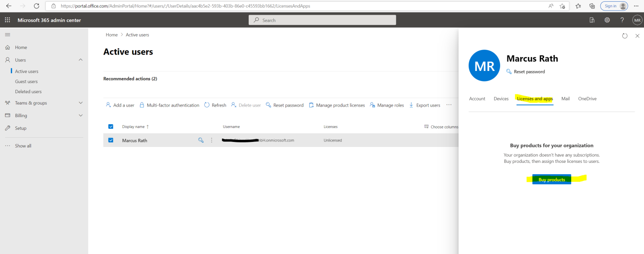Select Reset password under Marcus Rath's name

point(529,71)
